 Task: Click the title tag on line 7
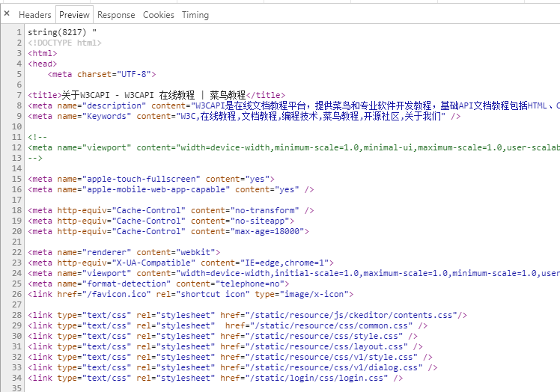click(156, 95)
